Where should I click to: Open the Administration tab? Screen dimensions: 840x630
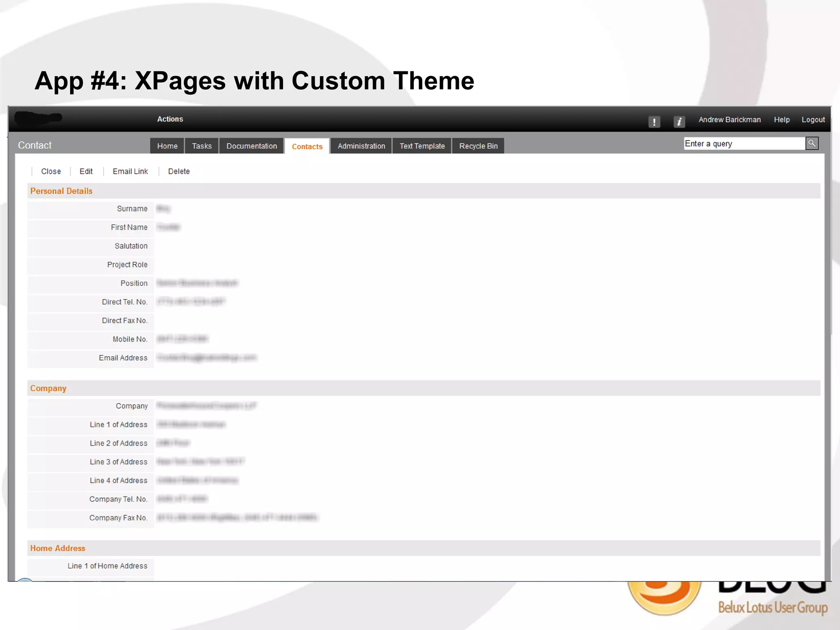click(361, 146)
